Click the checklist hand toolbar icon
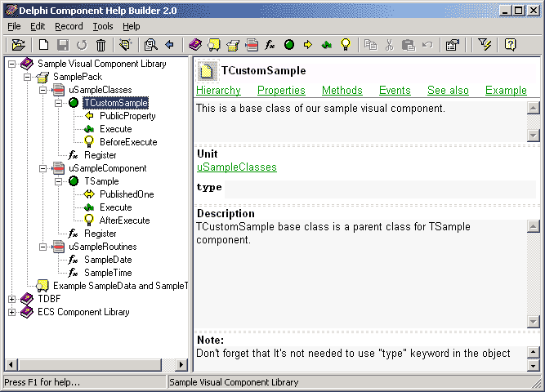 pyautogui.click(x=126, y=45)
